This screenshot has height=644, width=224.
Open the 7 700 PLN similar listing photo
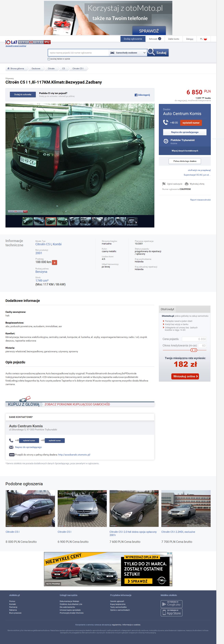[186, 508]
